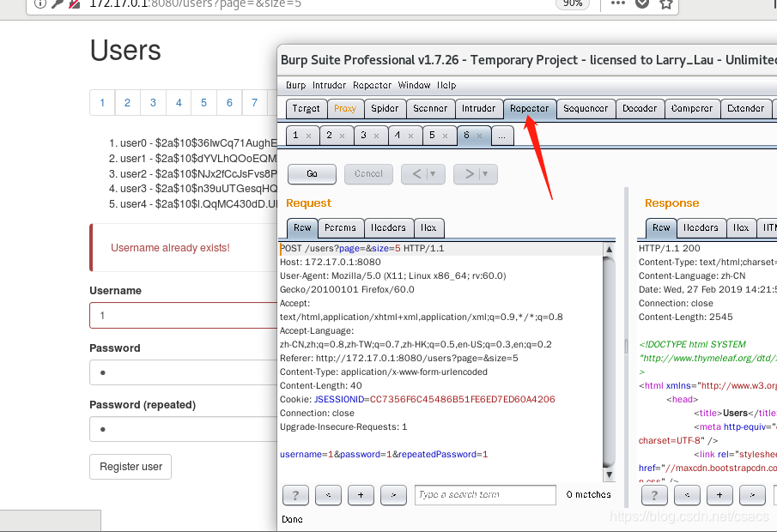This screenshot has height=532, width=777.
Task: Select Repeater sub-tab 5
Action: (432, 136)
